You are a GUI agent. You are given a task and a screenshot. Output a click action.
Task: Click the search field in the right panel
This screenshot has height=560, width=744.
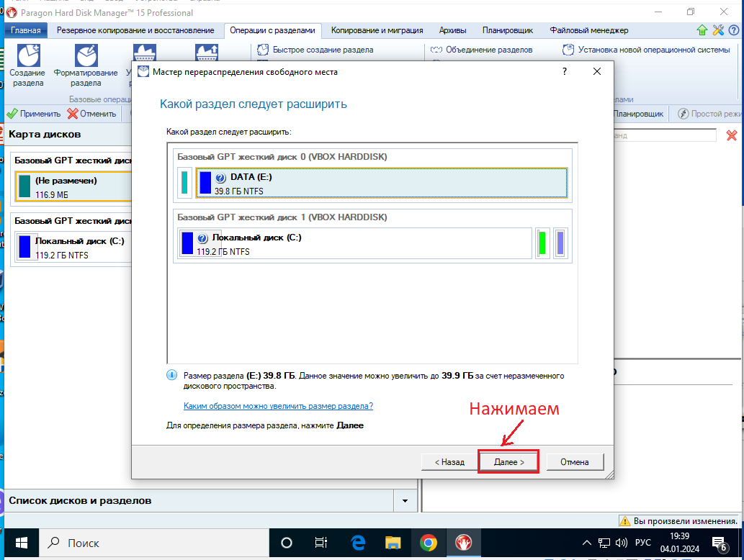point(665,135)
